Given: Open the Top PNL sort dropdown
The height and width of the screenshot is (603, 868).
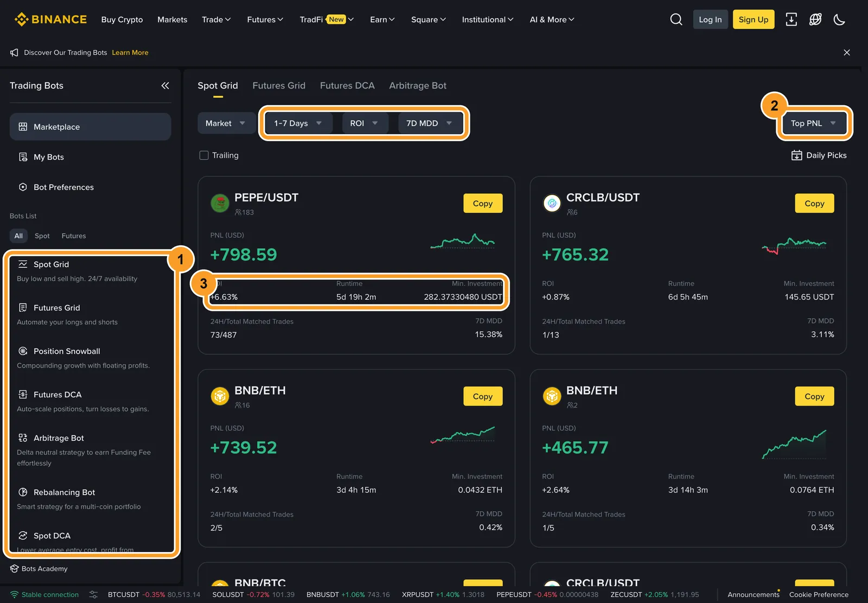Looking at the screenshot, I should pyautogui.click(x=814, y=123).
